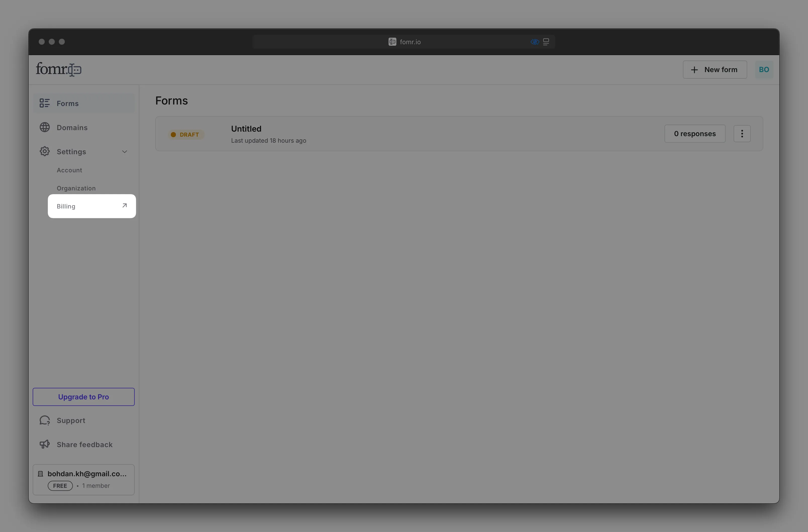Click the plus icon in New form
Image resolution: width=808 pixels, height=532 pixels.
[694, 70]
